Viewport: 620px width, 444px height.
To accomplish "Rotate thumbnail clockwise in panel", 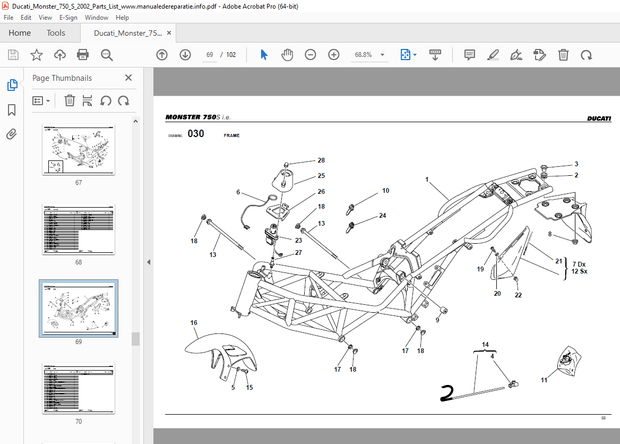I will click(x=123, y=100).
